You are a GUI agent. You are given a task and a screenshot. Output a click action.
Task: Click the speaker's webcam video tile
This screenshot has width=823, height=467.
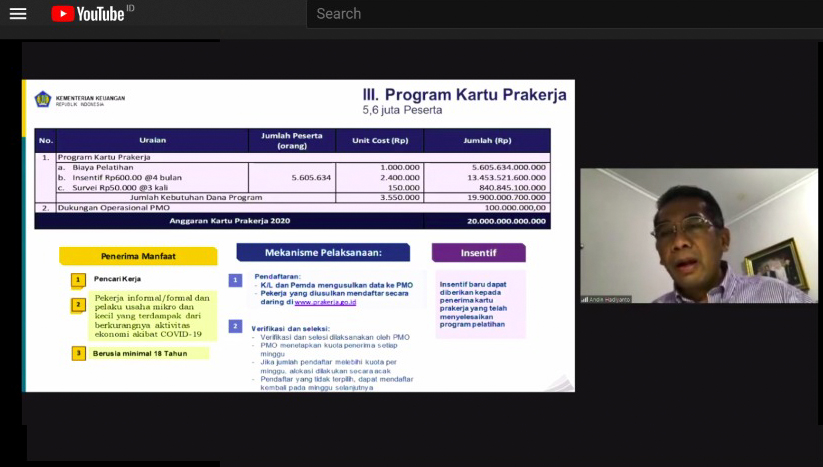point(699,235)
